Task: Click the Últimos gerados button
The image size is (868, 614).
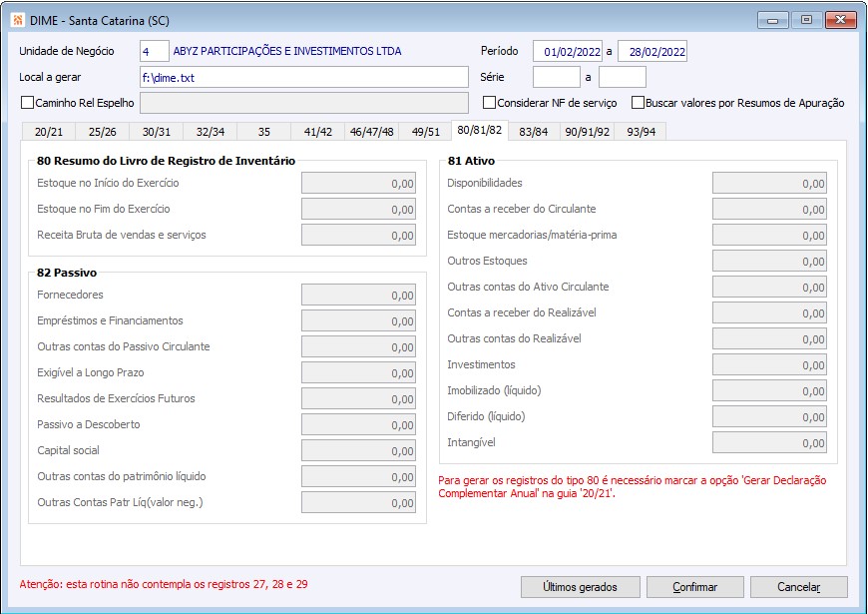Action: click(x=580, y=587)
